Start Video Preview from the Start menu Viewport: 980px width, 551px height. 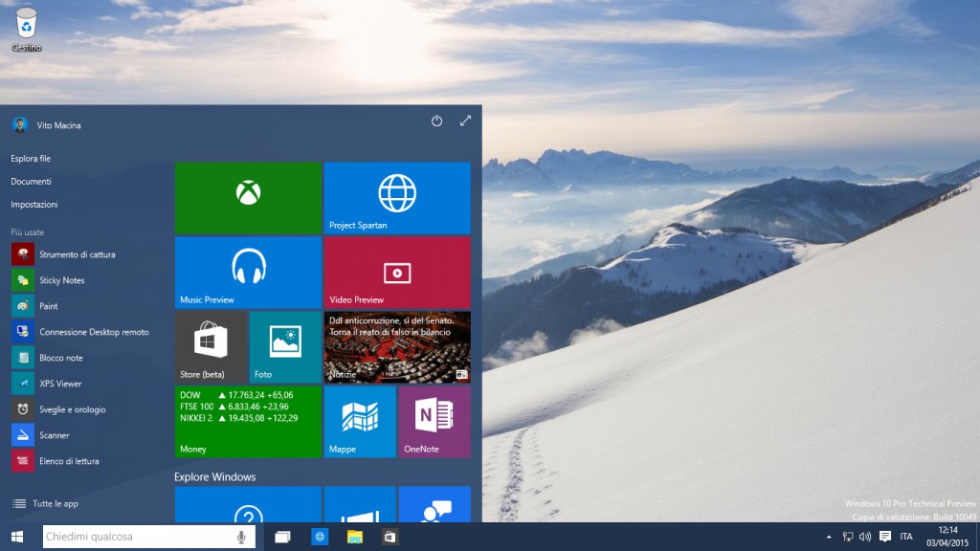click(397, 273)
